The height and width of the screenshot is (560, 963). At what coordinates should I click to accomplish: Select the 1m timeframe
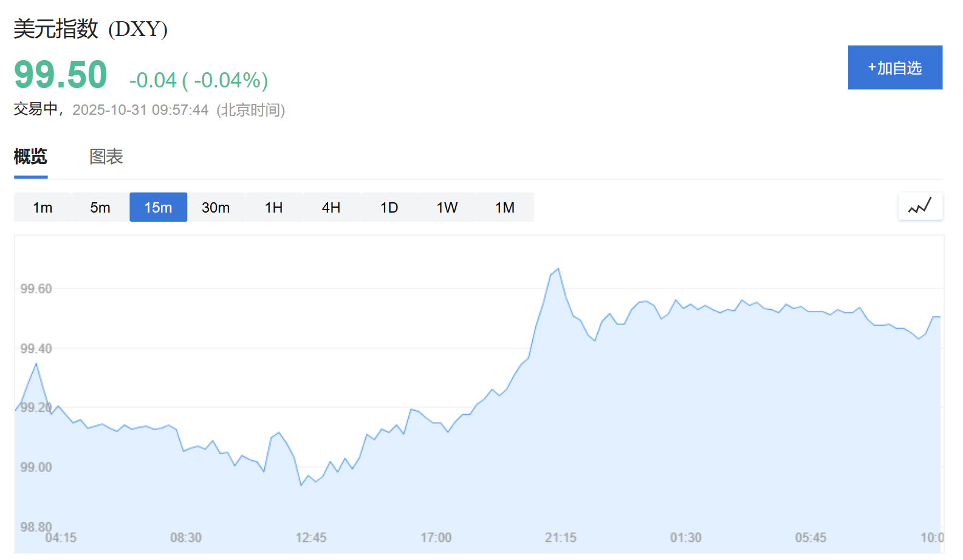pyautogui.click(x=43, y=208)
